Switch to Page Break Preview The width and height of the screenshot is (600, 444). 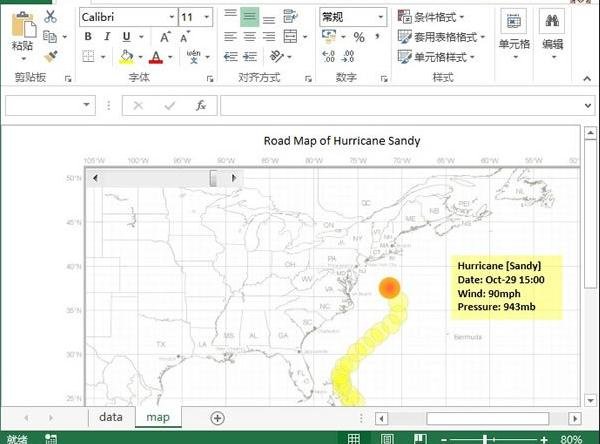click(x=420, y=439)
